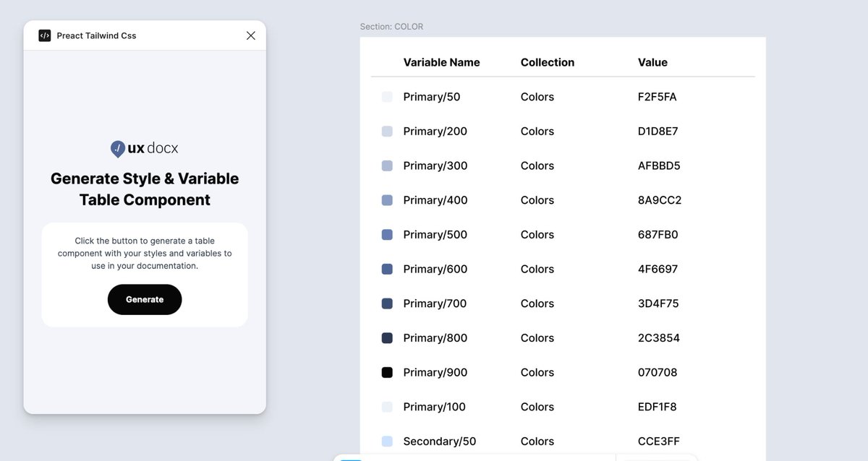
Task: Pick the Primary/50 color swatch
Action: 387,97
